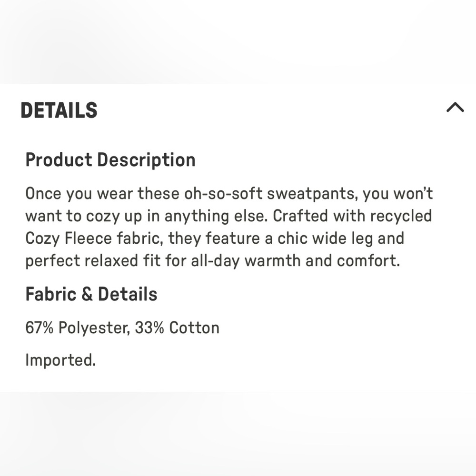Click the Fabric & Details section body
This screenshot has width=476, height=476.
[122, 327]
